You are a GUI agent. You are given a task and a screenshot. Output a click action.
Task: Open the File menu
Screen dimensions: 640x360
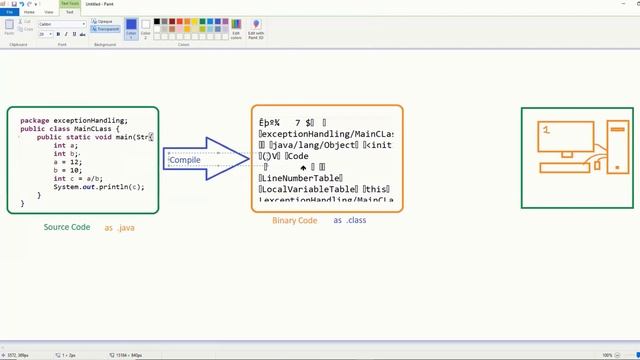pyautogui.click(x=9, y=12)
